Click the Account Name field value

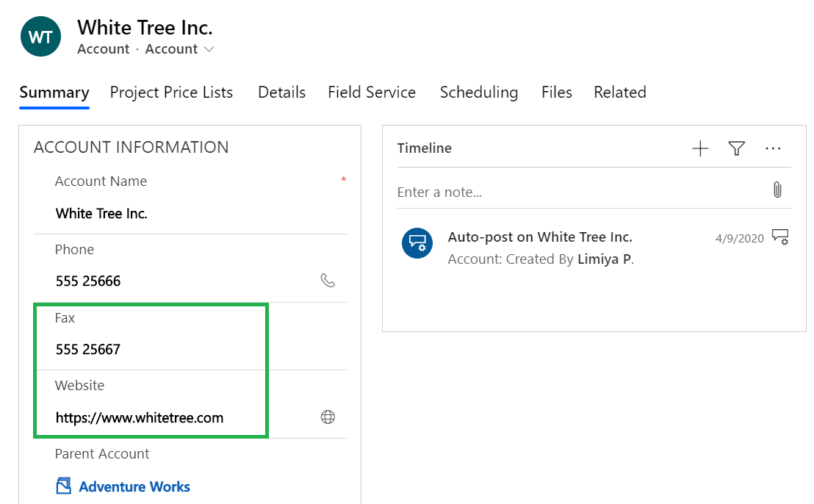101,214
